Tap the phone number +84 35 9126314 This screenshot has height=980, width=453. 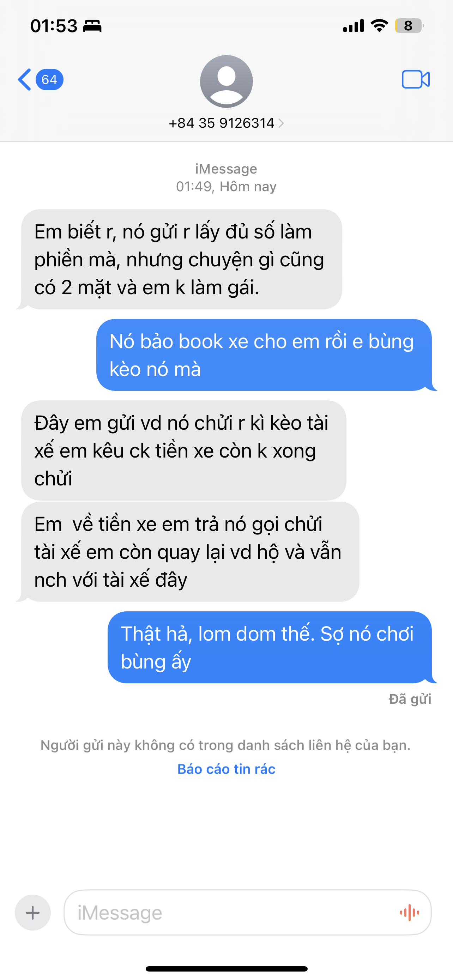tap(222, 123)
